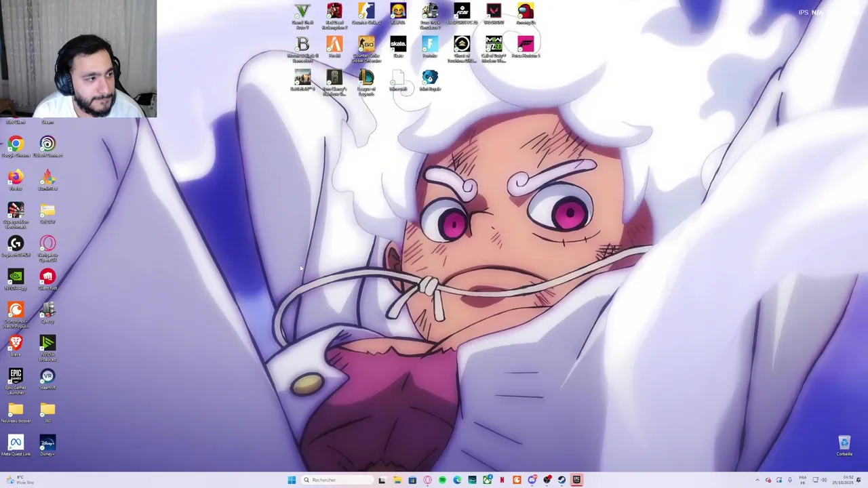Open the Nouveau dossier folder
This screenshot has width=868, height=488.
(x=16, y=412)
